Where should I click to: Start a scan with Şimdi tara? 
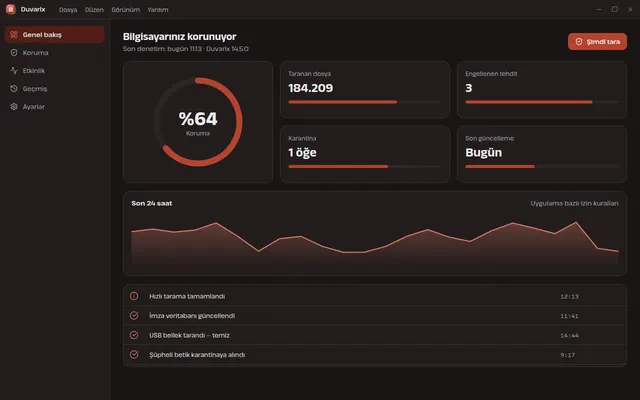597,42
